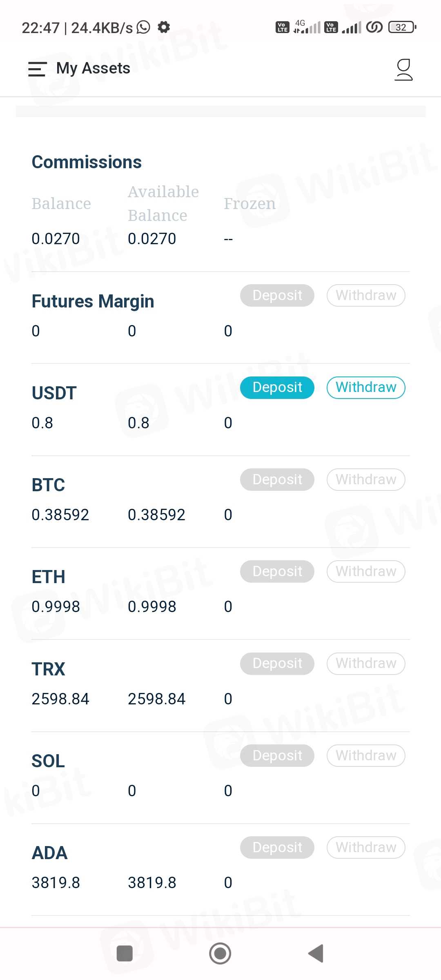Image resolution: width=441 pixels, height=980 pixels.
Task: Open the user profile icon
Action: pos(403,69)
